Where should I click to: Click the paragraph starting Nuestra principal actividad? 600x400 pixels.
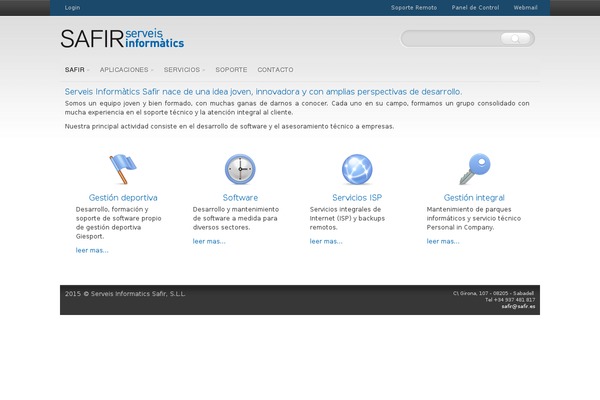click(x=229, y=126)
